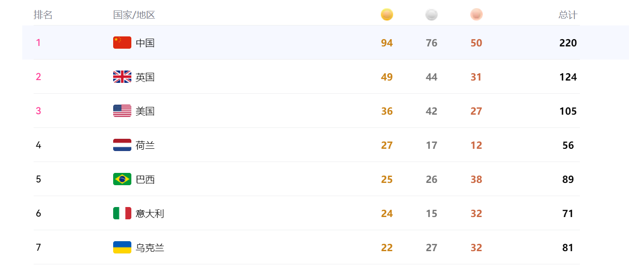Select the 乌克兰 country name
The image size is (644, 268).
pyautogui.click(x=150, y=248)
